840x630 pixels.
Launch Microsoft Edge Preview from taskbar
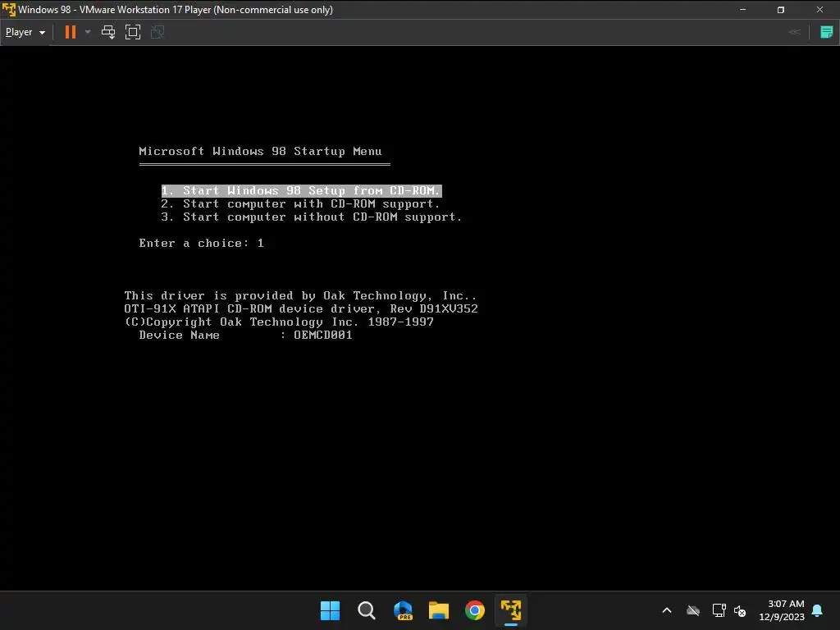click(403, 610)
